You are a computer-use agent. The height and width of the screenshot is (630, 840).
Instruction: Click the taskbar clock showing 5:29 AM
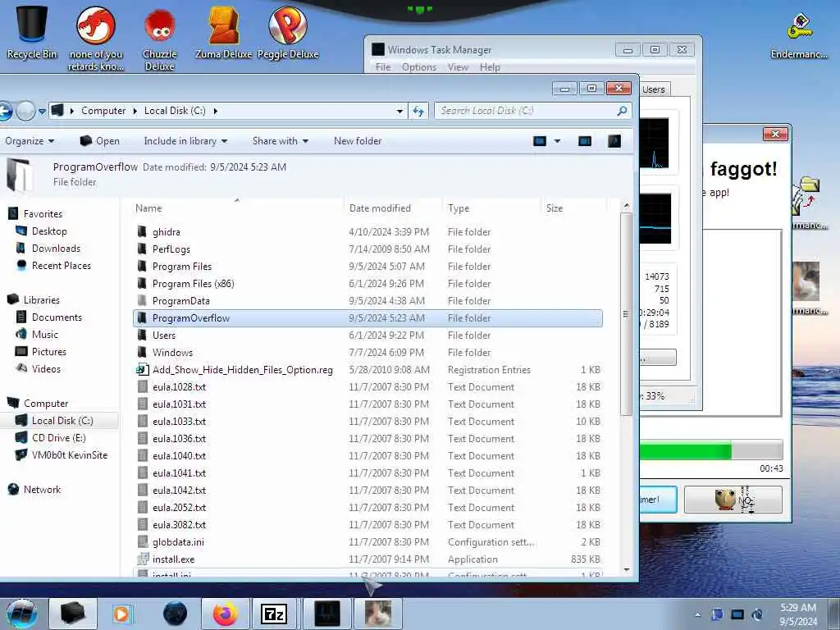click(798, 614)
